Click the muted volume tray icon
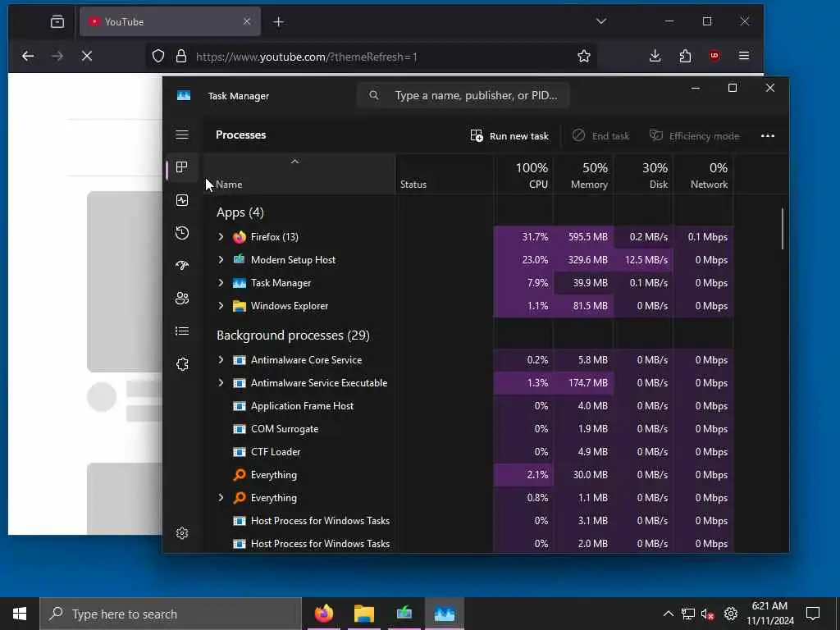The image size is (840, 630). click(x=708, y=614)
